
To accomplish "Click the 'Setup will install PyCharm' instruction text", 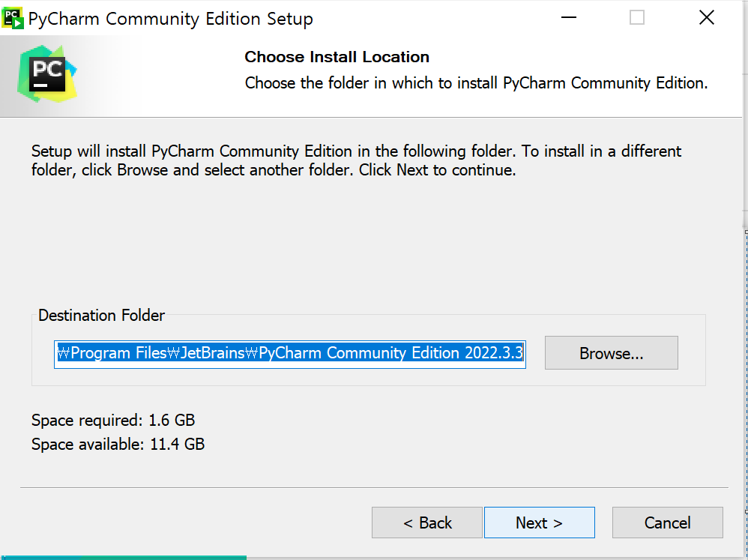I will 356,160.
